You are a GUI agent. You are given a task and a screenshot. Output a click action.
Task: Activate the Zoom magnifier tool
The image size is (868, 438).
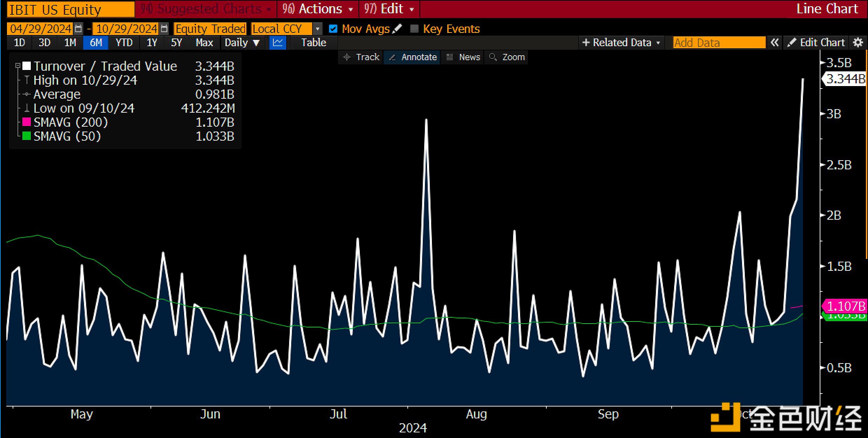[507, 57]
